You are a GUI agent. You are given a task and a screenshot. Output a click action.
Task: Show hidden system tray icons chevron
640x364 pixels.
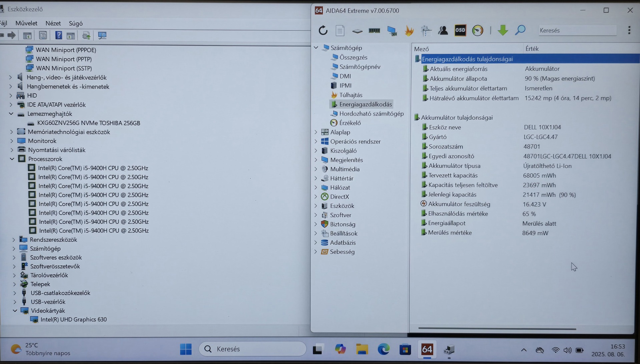pyautogui.click(x=524, y=350)
